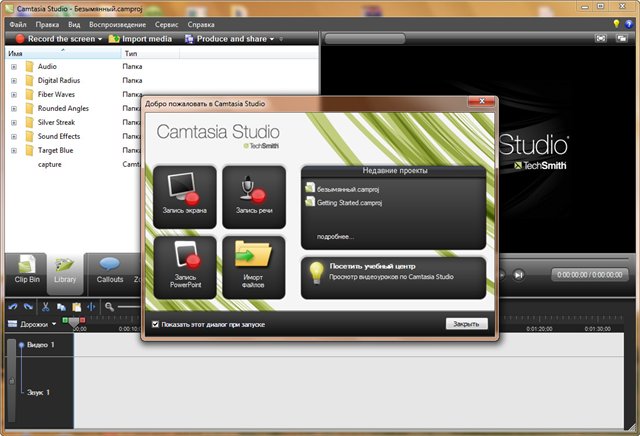Expand the Audio folder
Screen dimensions: 640x436
coord(14,67)
